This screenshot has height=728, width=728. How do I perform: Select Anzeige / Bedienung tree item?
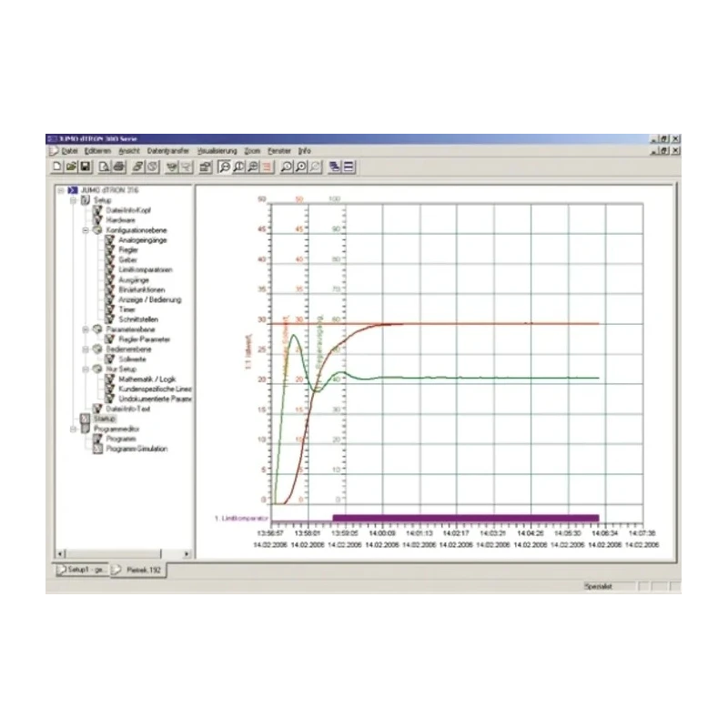(x=149, y=299)
